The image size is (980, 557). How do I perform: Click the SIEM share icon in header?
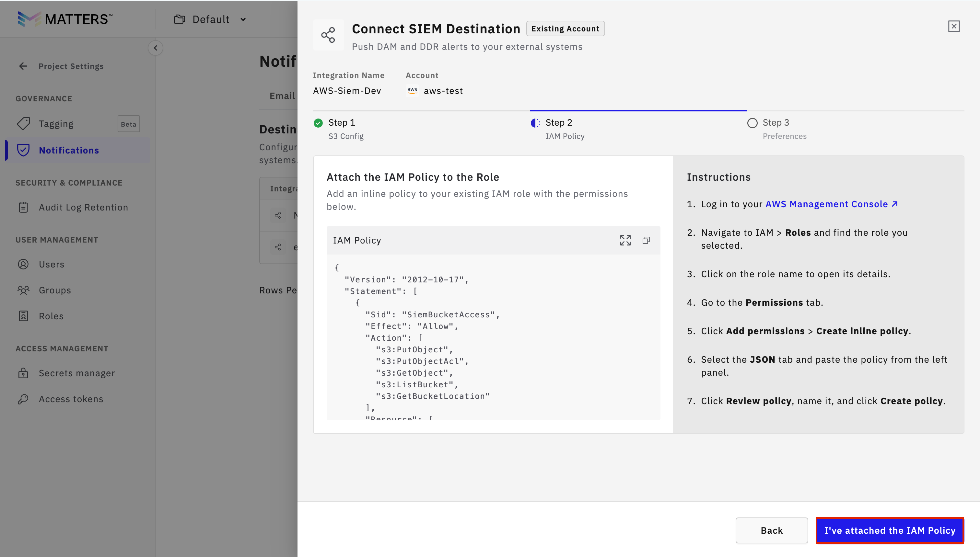click(x=328, y=35)
